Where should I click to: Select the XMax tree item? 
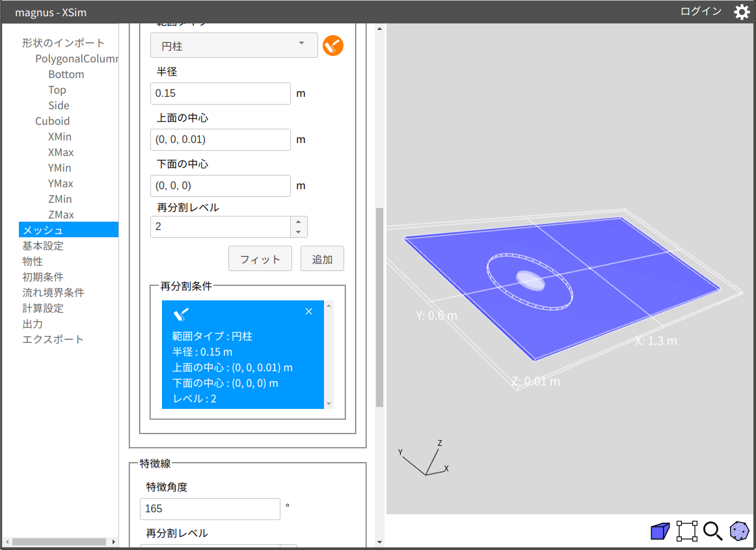[61, 152]
